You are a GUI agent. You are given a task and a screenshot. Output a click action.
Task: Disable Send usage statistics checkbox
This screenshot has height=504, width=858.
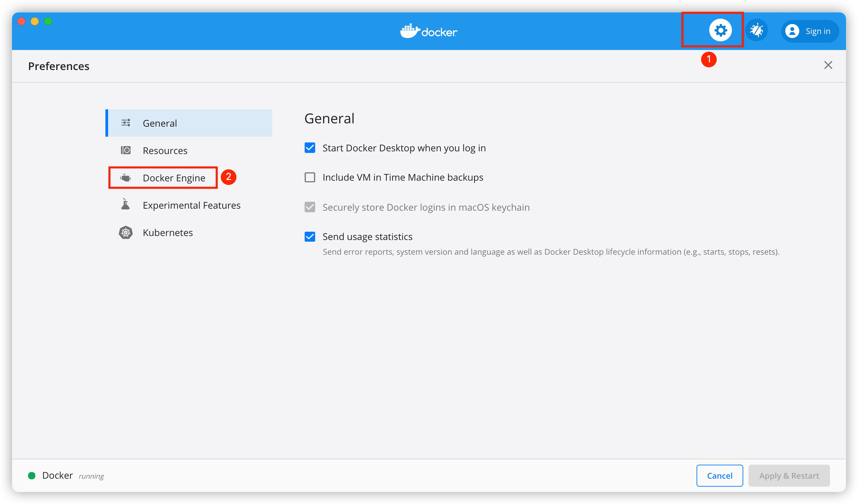pos(310,237)
